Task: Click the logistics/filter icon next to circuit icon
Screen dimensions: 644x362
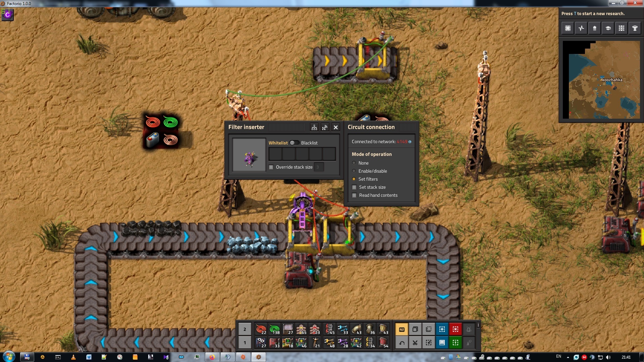Action: pyautogui.click(x=315, y=127)
